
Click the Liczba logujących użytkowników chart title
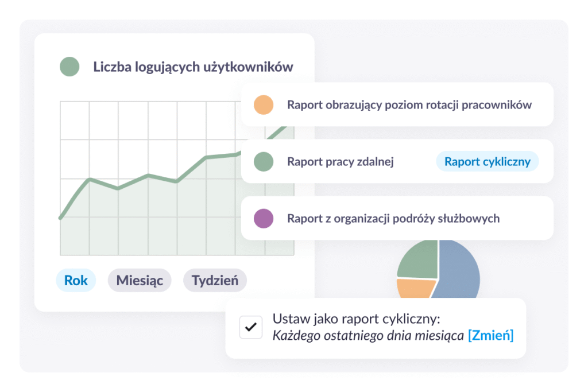[x=193, y=67]
